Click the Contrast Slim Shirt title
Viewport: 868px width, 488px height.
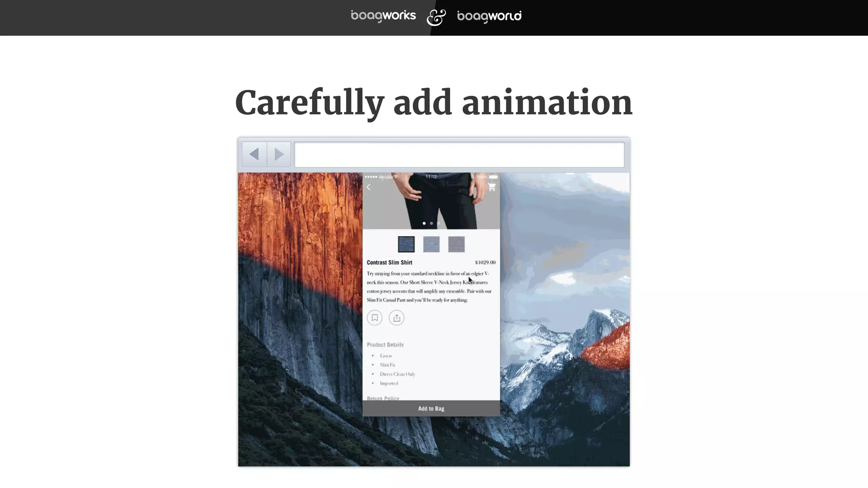(389, 263)
